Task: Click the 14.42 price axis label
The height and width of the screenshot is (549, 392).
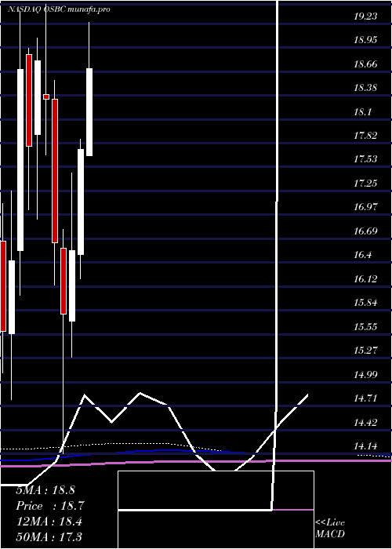Action: coord(365,423)
